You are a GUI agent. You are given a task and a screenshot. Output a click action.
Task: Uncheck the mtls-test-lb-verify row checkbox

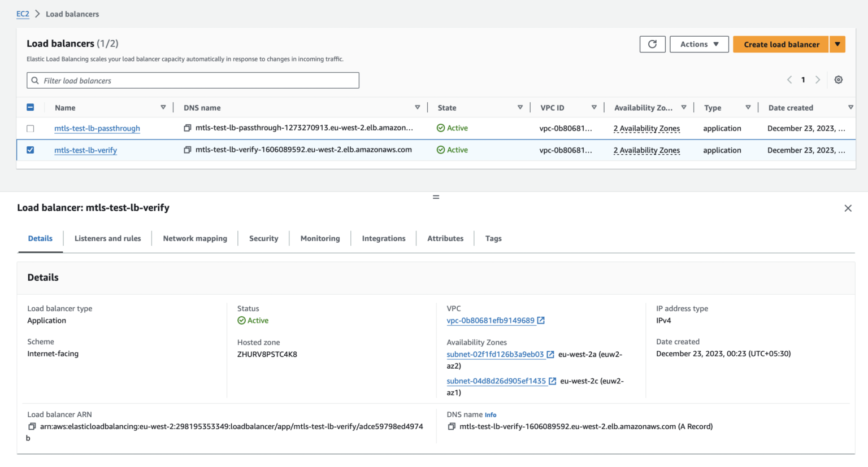(x=30, y=150)
